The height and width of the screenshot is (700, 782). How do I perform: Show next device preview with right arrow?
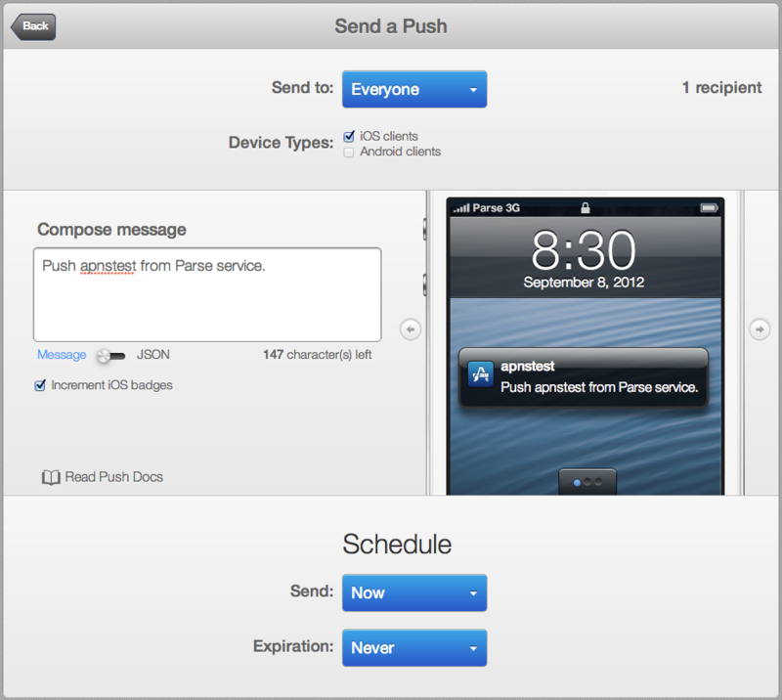click(x=760, y=329)
